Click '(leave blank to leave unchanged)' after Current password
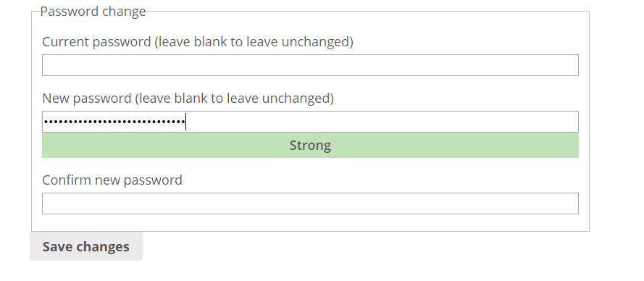 [254, 42]
